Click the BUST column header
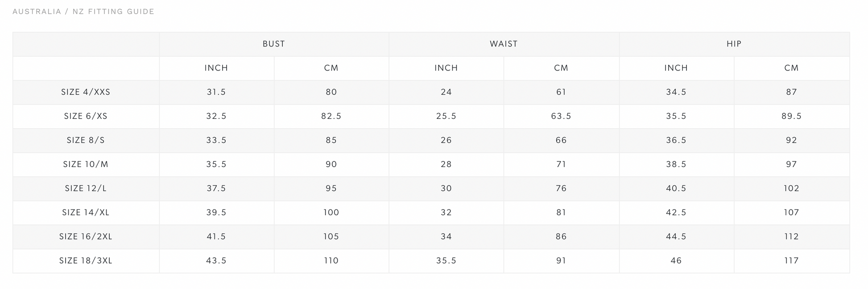The height and width of the screenshot is (289, 868). pos(273,44)
